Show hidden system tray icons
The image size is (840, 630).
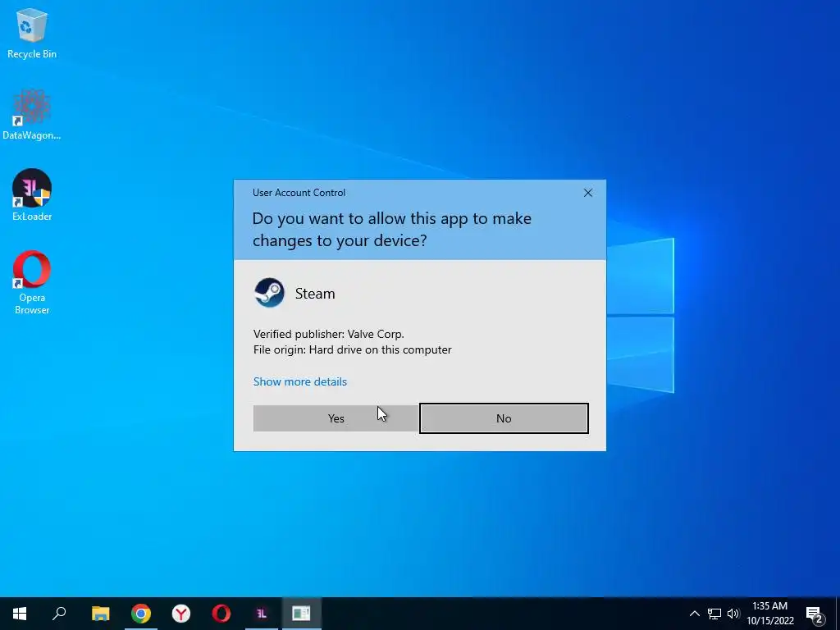click(694, 614)
